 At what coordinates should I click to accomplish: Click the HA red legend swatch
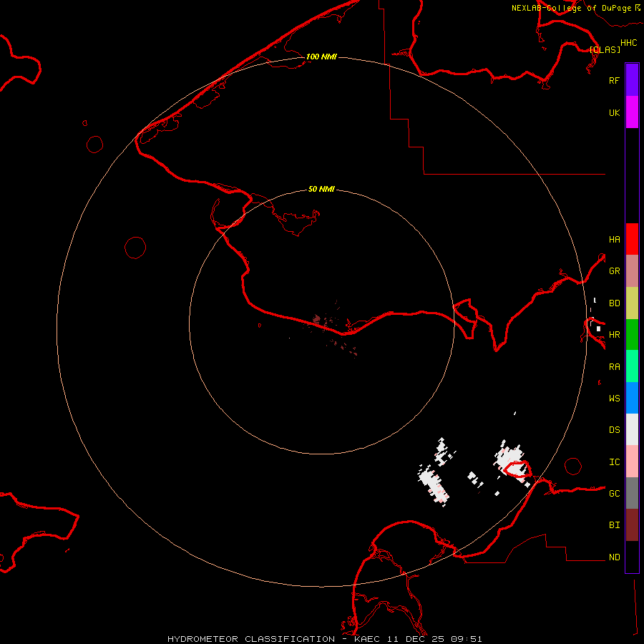click(632, 239)
